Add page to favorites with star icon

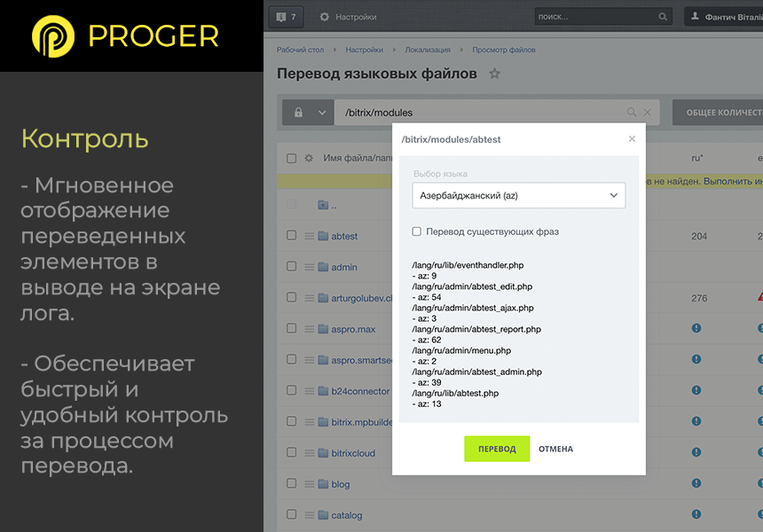(495, 74)
